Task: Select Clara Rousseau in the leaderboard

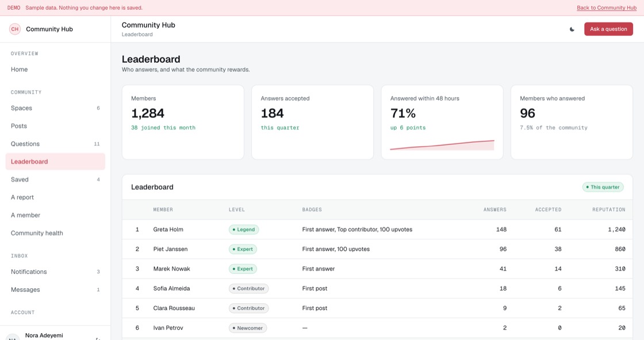Action: [x=174, y=308]
